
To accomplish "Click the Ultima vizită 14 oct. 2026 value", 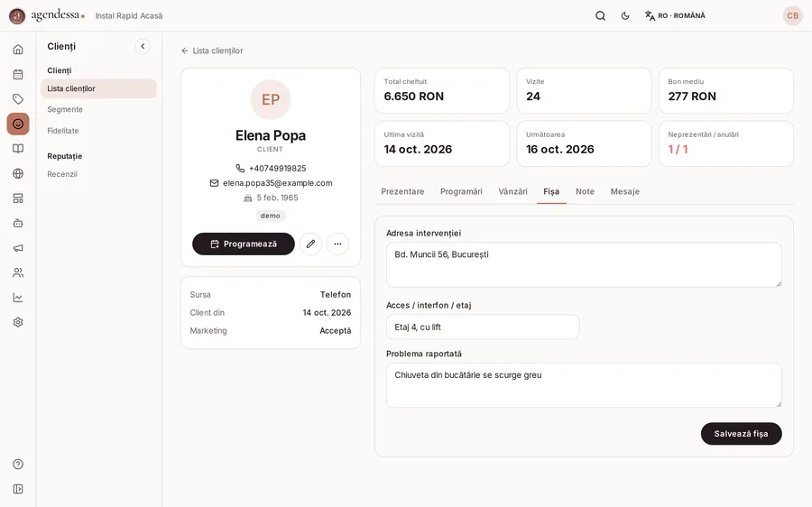I will point(418,149).
